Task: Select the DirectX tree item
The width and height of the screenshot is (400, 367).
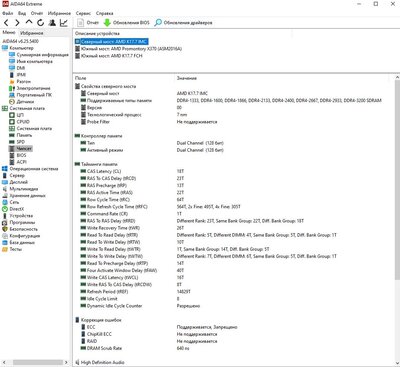Action: click(x=17, y=209)
